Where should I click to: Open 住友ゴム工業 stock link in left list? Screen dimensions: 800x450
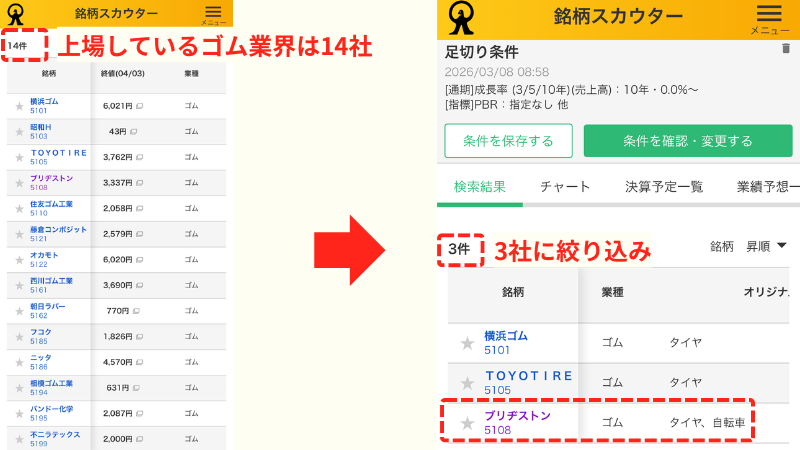51,204
